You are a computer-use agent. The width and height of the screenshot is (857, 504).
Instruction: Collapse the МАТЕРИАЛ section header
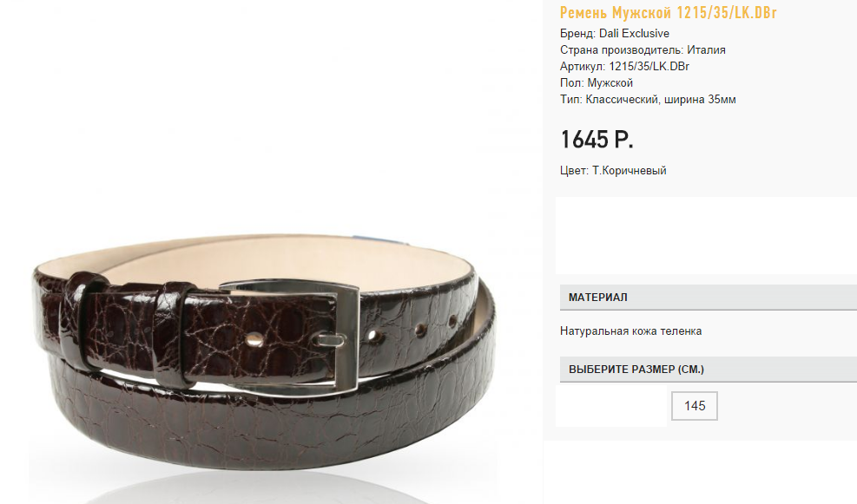tap(709, 298)
